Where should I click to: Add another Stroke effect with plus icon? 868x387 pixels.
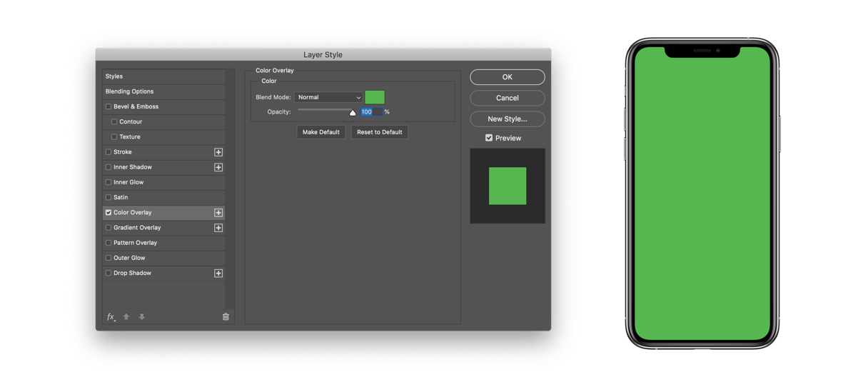[x=218, y=152]
